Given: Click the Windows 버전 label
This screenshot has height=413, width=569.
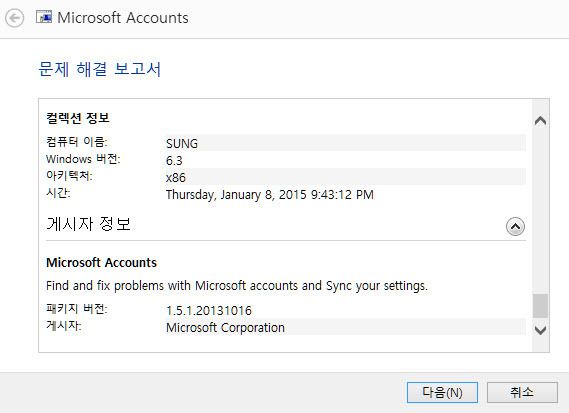Looking at the screenshot, I should pyautogui.click(x=83, y=159).
